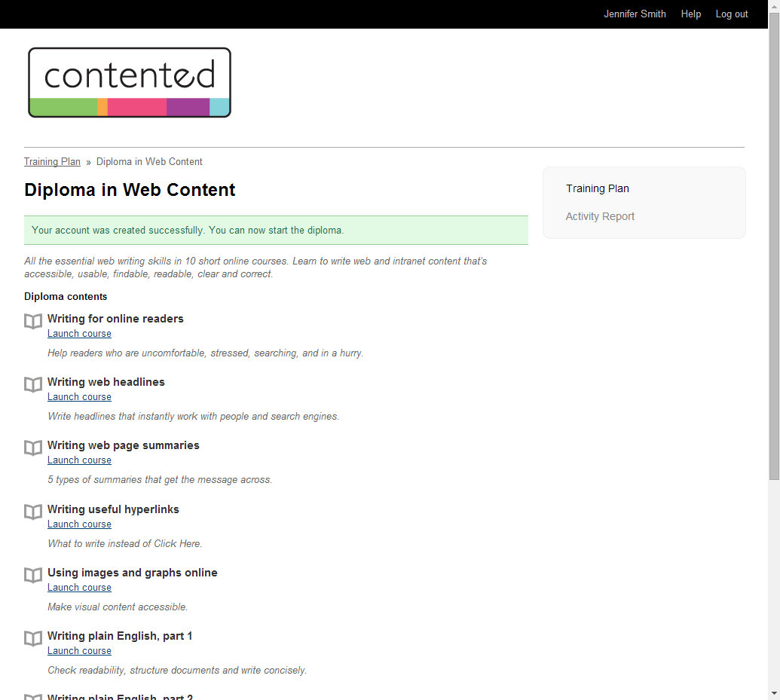Open the Training Plan sidebar item
The height and width of the screenshot is (700, 780).
597,188
